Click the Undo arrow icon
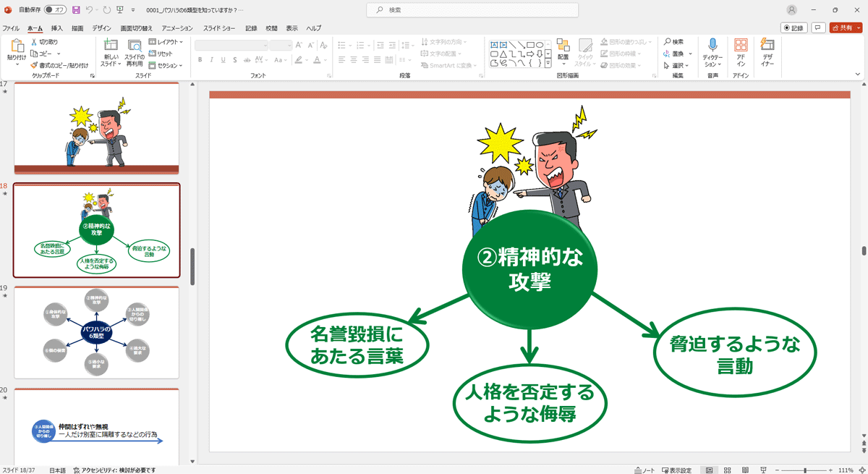Screen dimensions: 868x474 tap(89, 10)
